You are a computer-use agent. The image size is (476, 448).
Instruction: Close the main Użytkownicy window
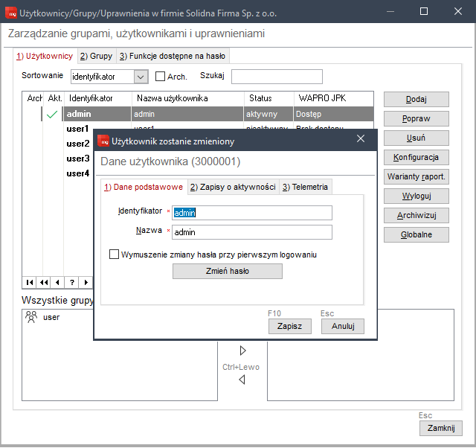(458, 11)
